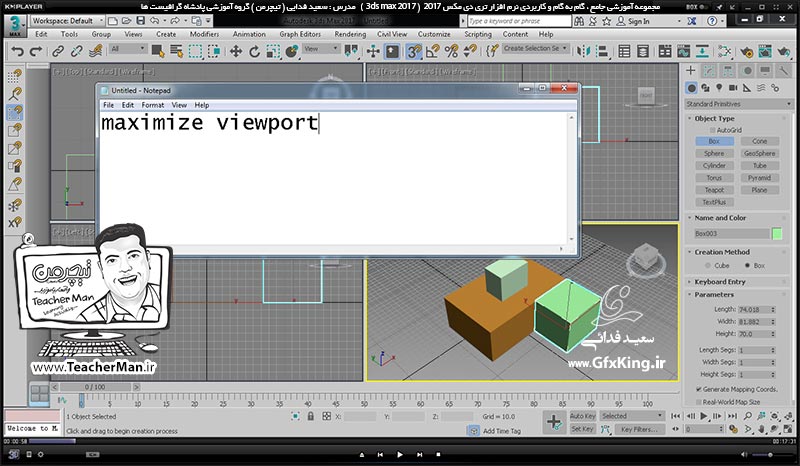Open the Modifiers menu
This screenshot has width=800, height=466.
[204, 34]
